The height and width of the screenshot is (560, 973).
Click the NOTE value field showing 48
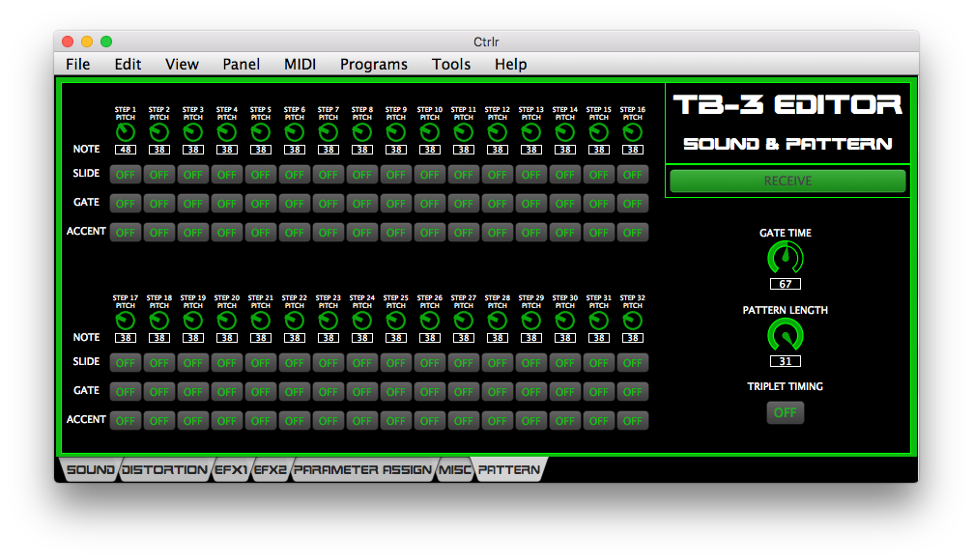click(125, 150)
